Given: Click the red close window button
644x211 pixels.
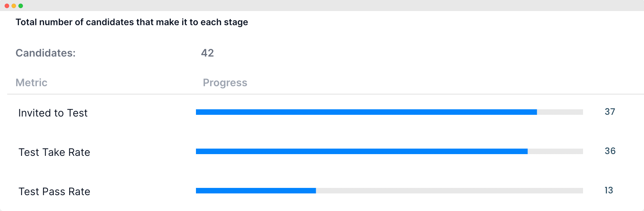Looking at the screenshot, I should pyautogui.click(x=7, y=6).
